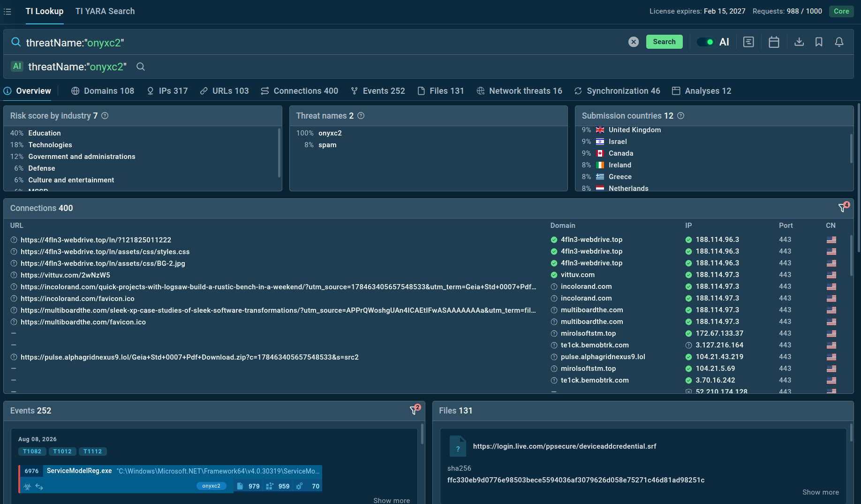Click the Connections table vertical scrollbar
The height and width of the screenshot is (504, 861).
coord(851,255)
